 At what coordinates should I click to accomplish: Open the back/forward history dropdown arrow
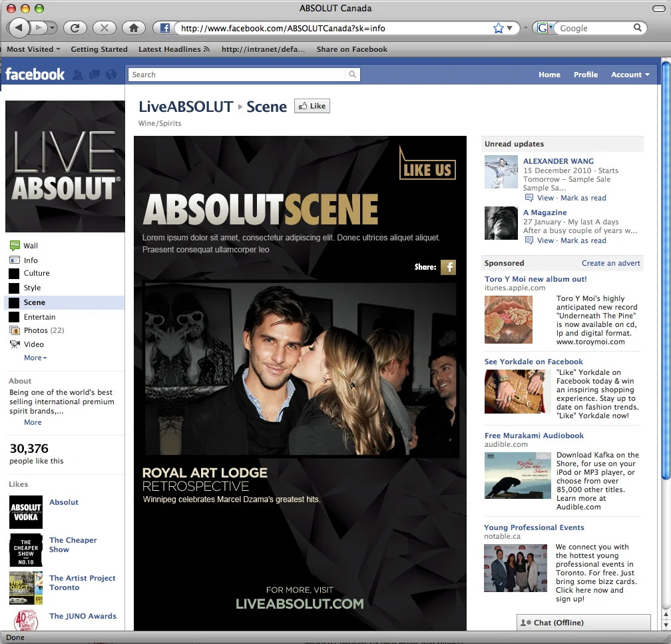(x=52, y=28)
